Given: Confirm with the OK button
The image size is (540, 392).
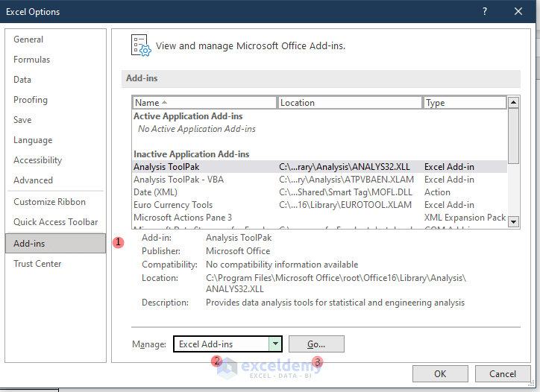Looking at the screenshot, I should tap(440, 374).
